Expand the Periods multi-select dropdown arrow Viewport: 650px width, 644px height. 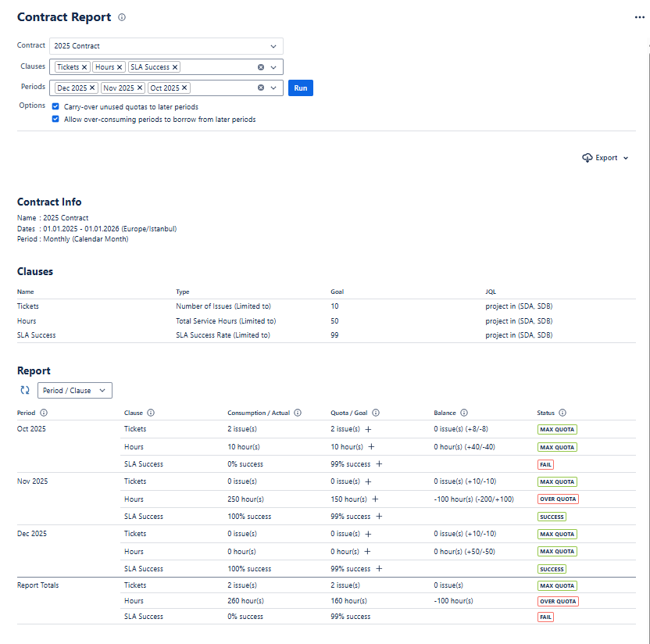click(x=273, y=88)
